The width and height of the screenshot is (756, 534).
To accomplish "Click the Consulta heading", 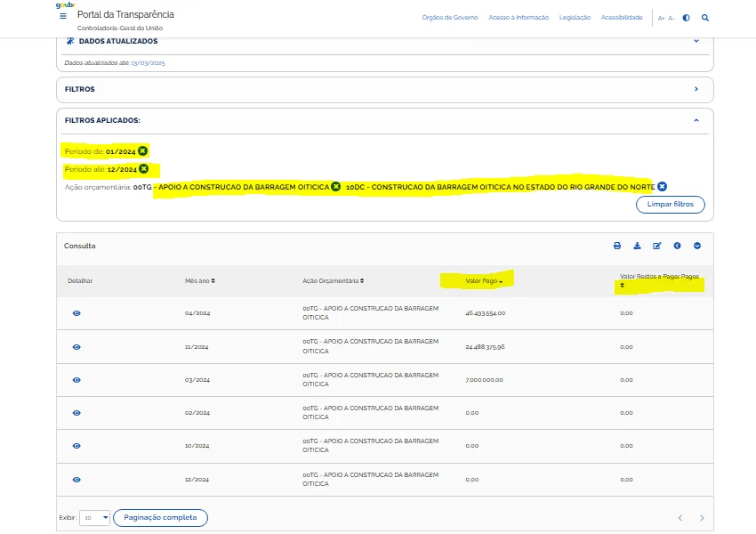I will click(x=79, y=246).
